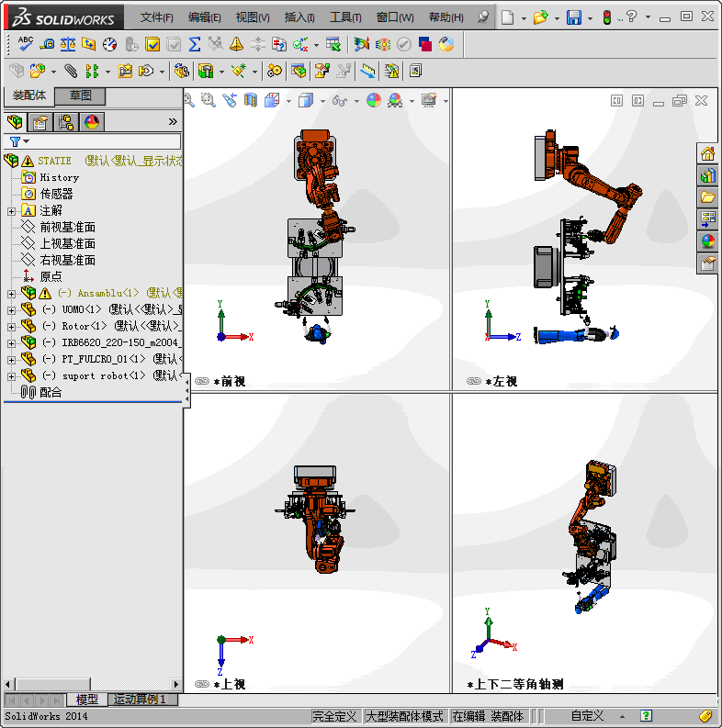Image resolution: width=722 pixels, height=728 pixels.
Task: Click the Exploded View icon
Action: pyautogui.click(x=322, y=71)
